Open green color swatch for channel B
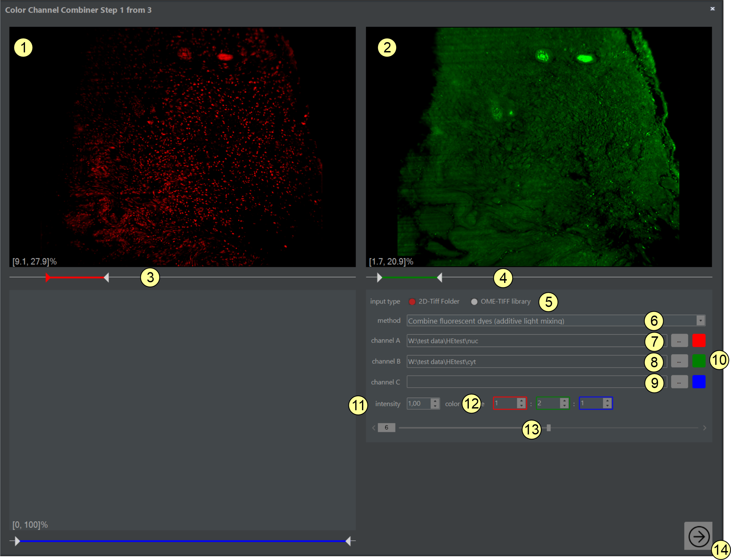Image resolution: width=731 pixels, height=560 pixels. (x=699, y=361)
